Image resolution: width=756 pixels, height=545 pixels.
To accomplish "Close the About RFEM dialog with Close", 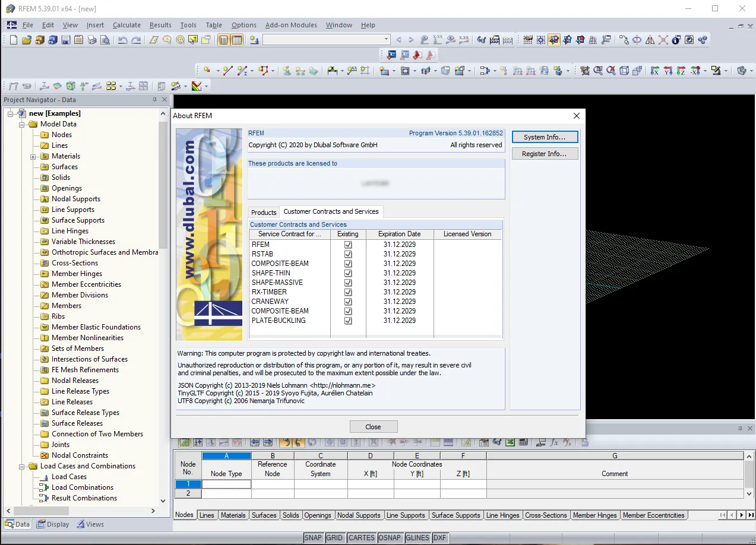I will tap(373, 427).
